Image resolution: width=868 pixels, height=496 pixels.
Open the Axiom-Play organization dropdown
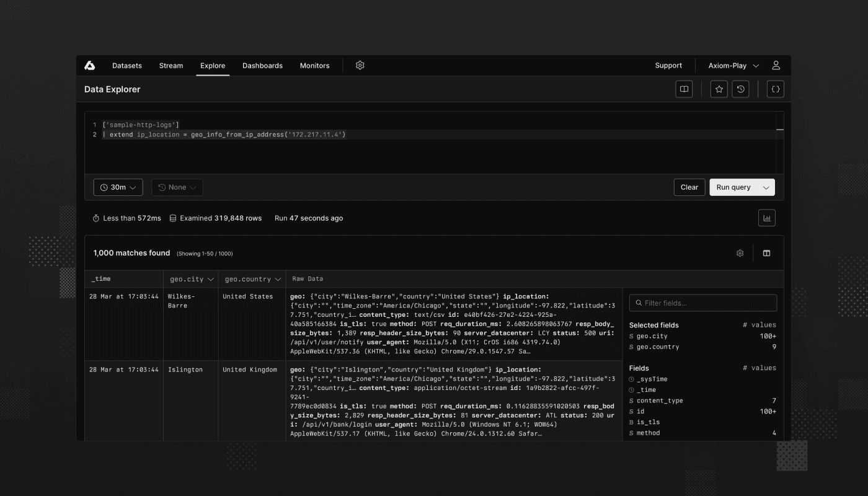(732, 65)
